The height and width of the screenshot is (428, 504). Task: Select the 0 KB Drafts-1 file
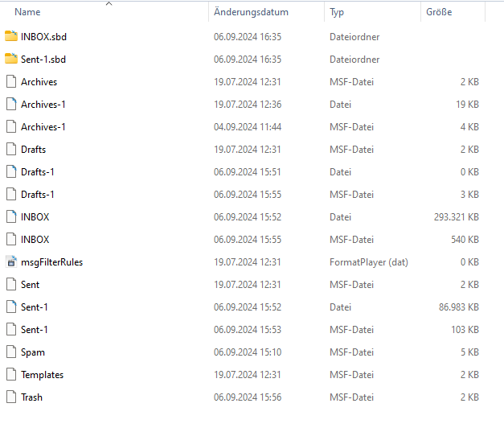tap(38, 171)
